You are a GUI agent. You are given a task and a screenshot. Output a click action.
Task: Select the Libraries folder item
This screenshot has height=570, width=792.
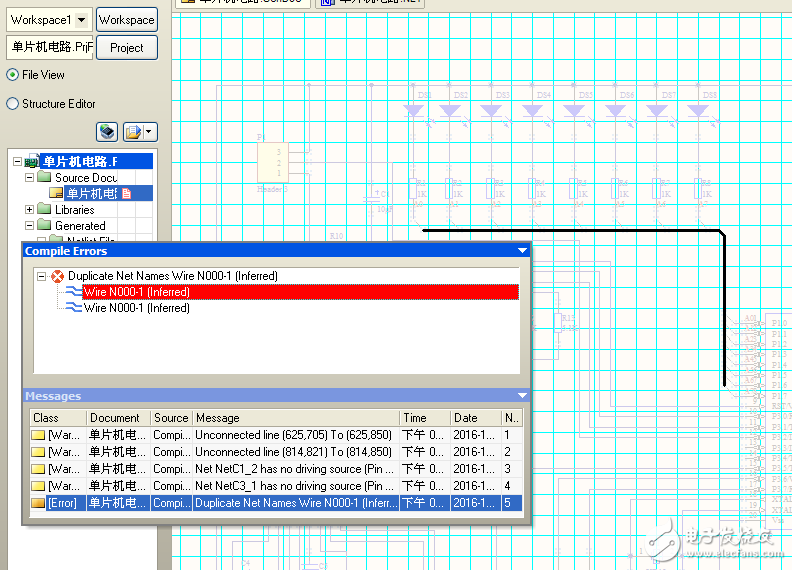(75, 210)
